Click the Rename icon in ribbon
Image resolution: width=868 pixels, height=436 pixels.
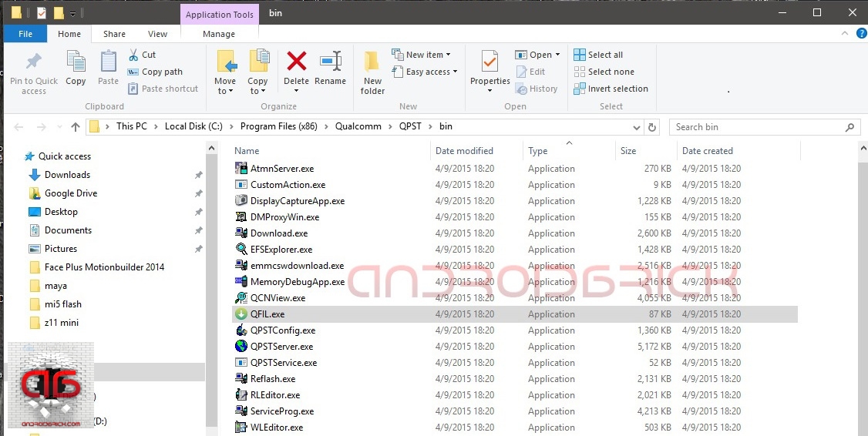(x=330, y=62)
